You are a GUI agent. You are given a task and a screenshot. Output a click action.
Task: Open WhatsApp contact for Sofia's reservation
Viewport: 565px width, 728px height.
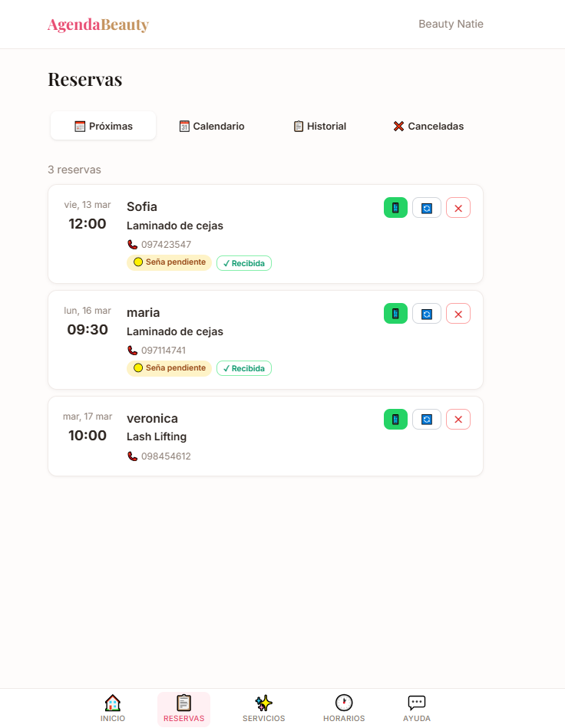(395, 207)
